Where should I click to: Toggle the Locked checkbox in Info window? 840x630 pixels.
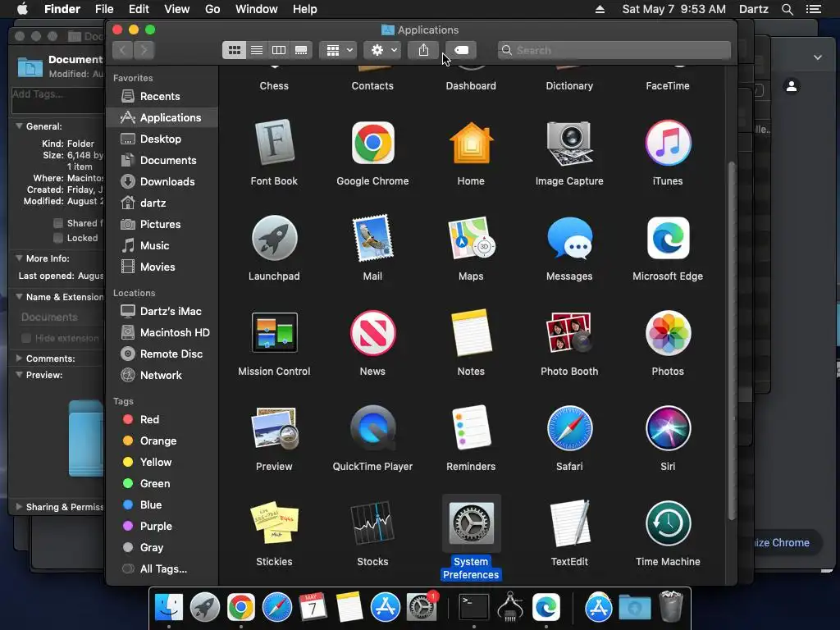click(x=58, y=238)
